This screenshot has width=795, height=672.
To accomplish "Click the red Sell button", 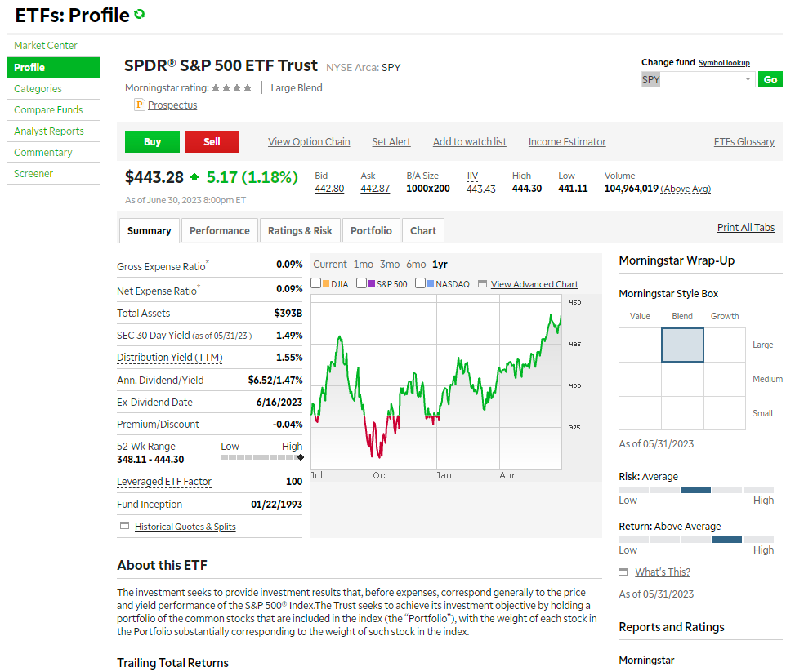I will pyautogui.click(x=212, y=142).
